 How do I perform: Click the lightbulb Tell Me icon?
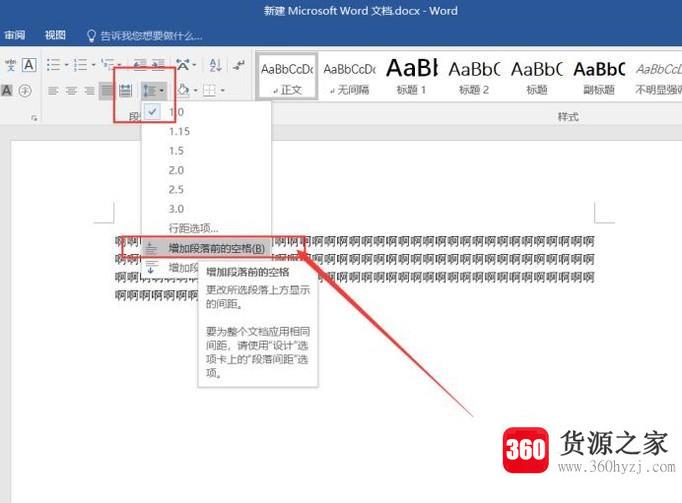(x=91, y=36)
